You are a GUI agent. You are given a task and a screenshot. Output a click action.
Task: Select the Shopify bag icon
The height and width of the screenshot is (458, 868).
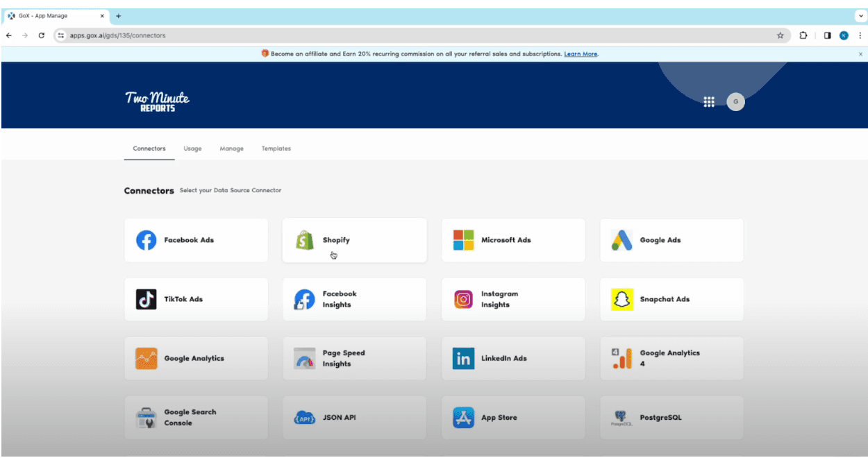coord(304,240)
